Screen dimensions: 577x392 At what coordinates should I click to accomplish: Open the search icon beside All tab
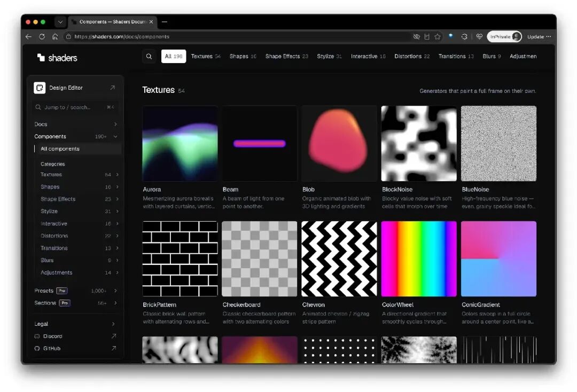pyautogui.click(x=149, y=56)
